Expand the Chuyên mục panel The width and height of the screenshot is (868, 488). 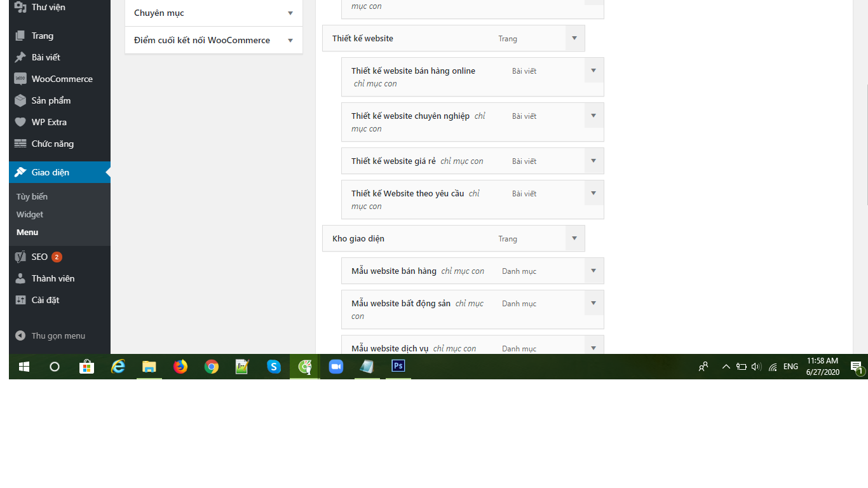point(290,13)
